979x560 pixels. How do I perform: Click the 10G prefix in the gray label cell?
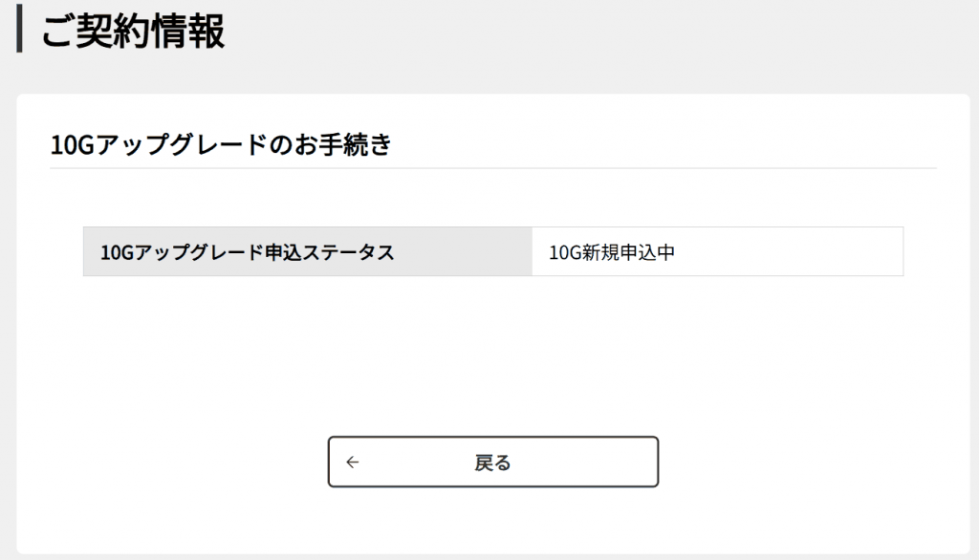[x=114, y=253]
